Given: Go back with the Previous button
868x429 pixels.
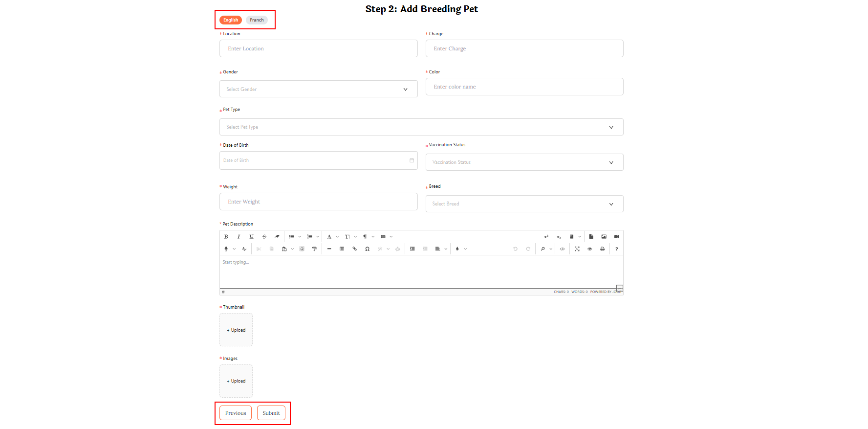Looking at the screenshot, I should click(236, 413).
